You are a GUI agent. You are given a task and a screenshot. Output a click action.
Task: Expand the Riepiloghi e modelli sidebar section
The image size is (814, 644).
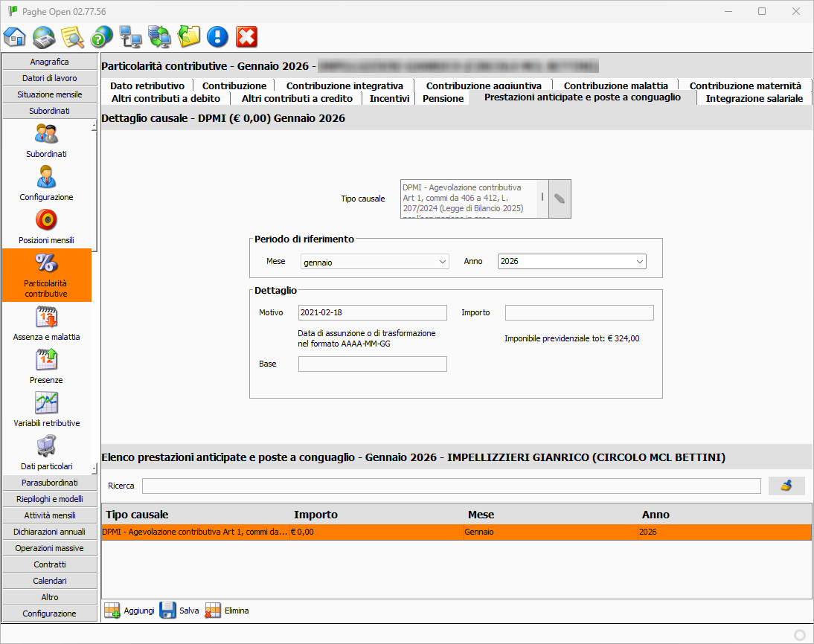[x=50, y=499]
